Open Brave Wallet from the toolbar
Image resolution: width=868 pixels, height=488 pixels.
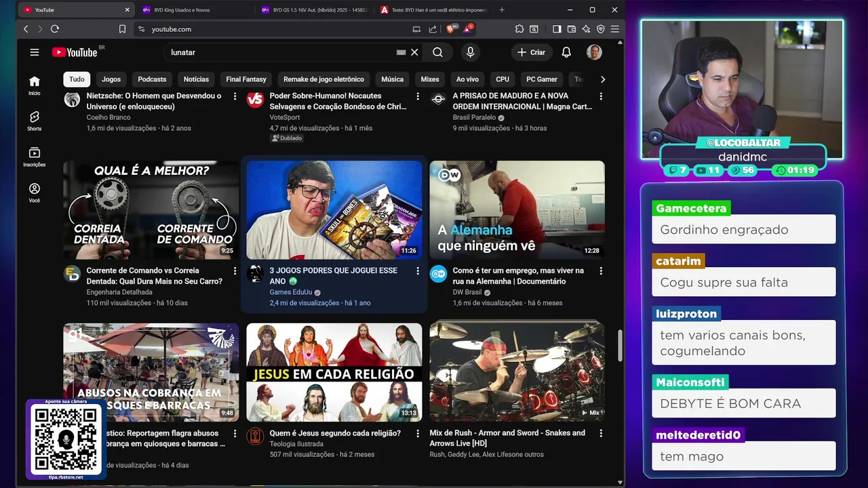(572, 29)
